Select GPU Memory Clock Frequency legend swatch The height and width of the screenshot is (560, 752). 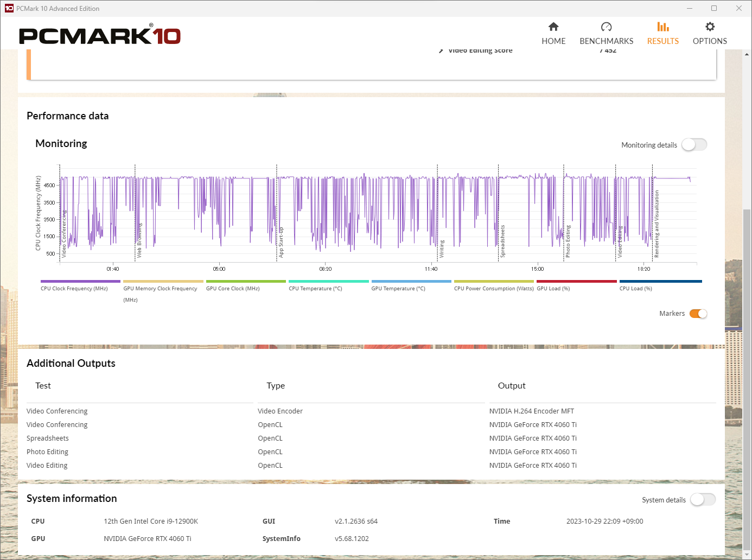click(x=163, y=281)
